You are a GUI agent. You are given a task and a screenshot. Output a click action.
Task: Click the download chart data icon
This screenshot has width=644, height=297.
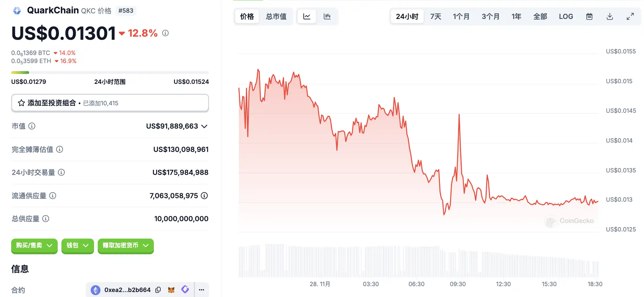(x=610, y=16)
